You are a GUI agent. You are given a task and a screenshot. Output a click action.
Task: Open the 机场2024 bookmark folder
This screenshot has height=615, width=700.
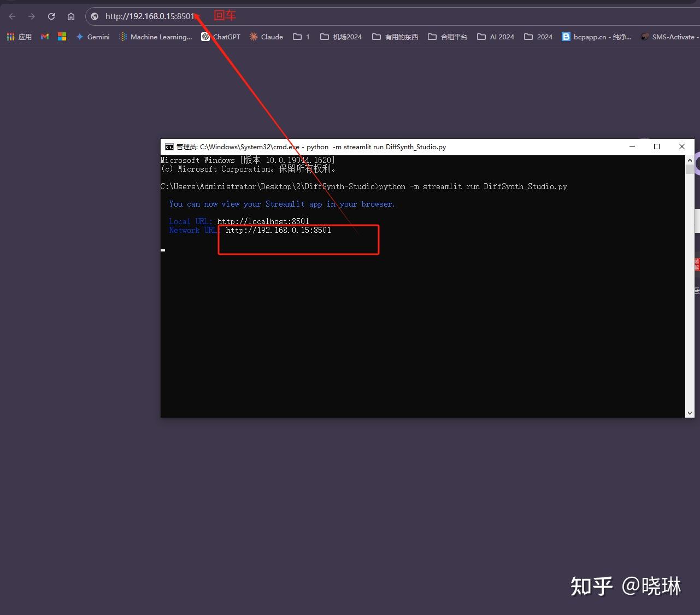(x=340, y=37)
